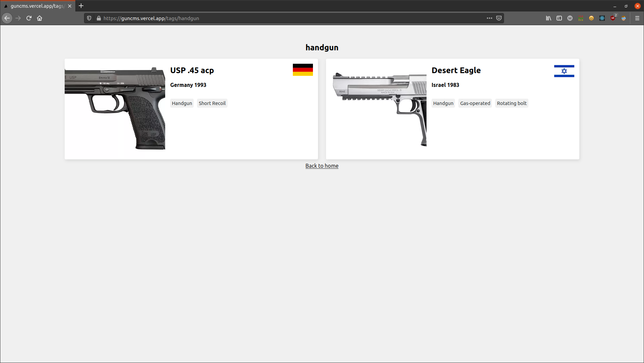Click the German flag on USP card
The image size is (644, 363).
(303, 70)
